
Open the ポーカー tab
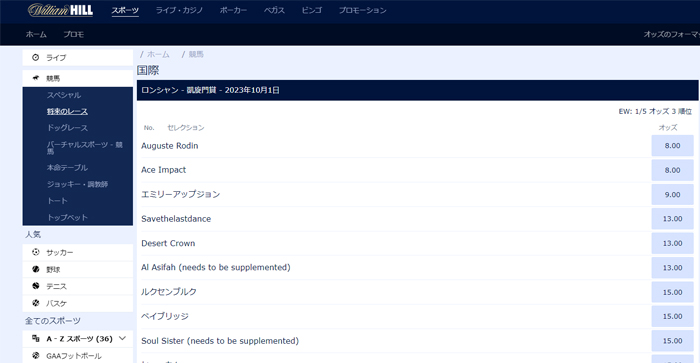[233, 10]
